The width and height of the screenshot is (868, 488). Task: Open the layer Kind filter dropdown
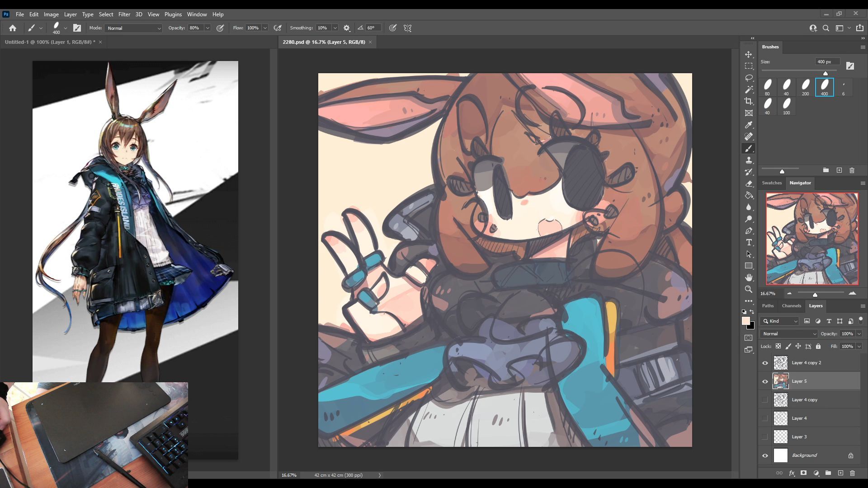tap(780, 321)
